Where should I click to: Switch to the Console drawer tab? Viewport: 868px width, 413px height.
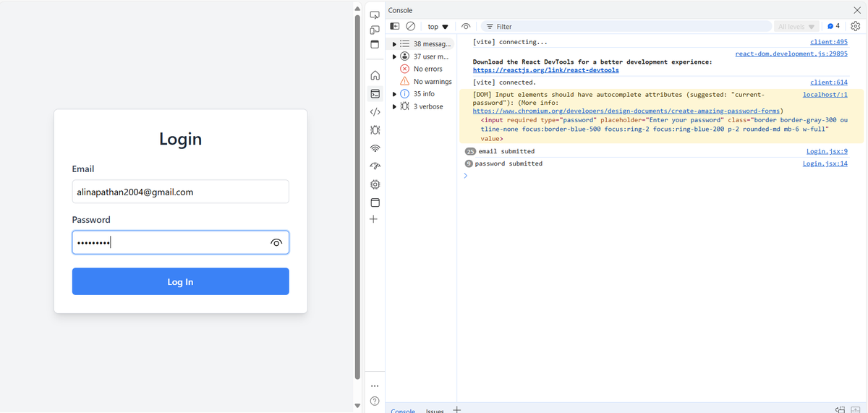[x=403, y=410]
